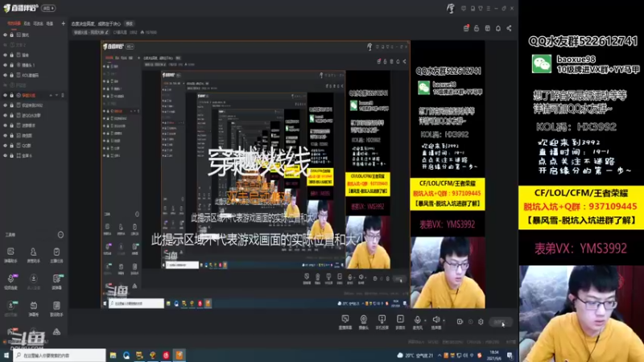Image resolution: width=644 pixels, height=362 pixels.
Task: Toggle visibility of 全屏 6 source
Action: (x=6, y=155)
